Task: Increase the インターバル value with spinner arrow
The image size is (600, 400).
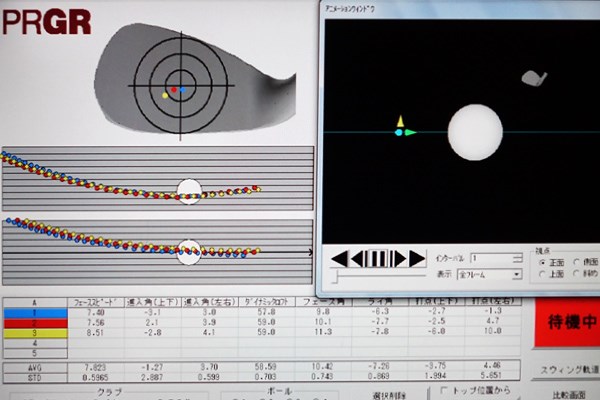Action: (518, 255)
